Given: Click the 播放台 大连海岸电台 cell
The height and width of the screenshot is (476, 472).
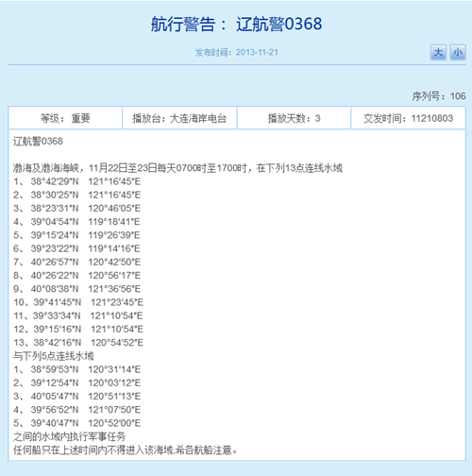Looking at the screenshot, I should 179,118.
